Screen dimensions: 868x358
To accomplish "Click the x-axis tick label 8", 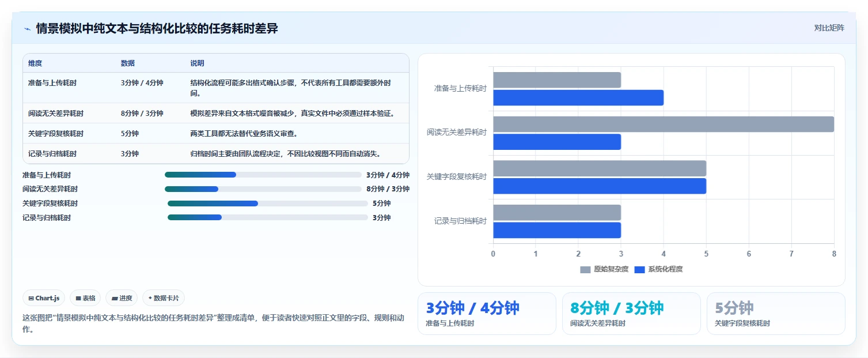I will 834,254.
